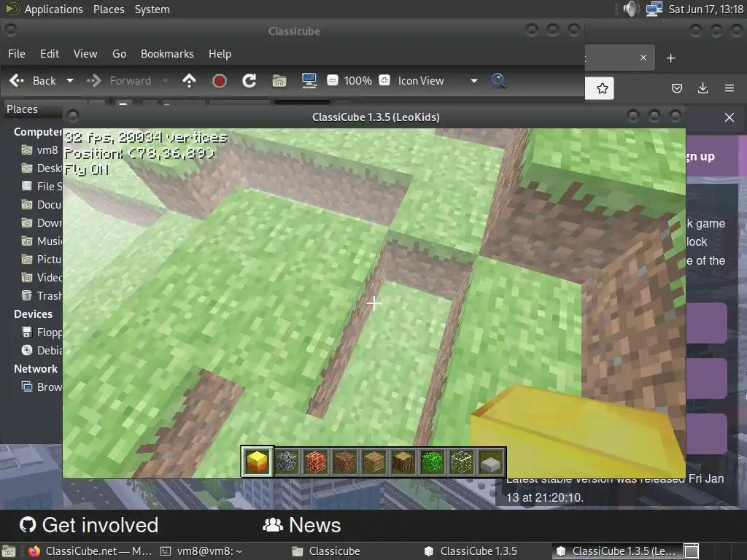Image resolution: width=747 pixels, height=560 pixels.
Task: Open the Bookmarks menu
Action: (x=167, y=54)
